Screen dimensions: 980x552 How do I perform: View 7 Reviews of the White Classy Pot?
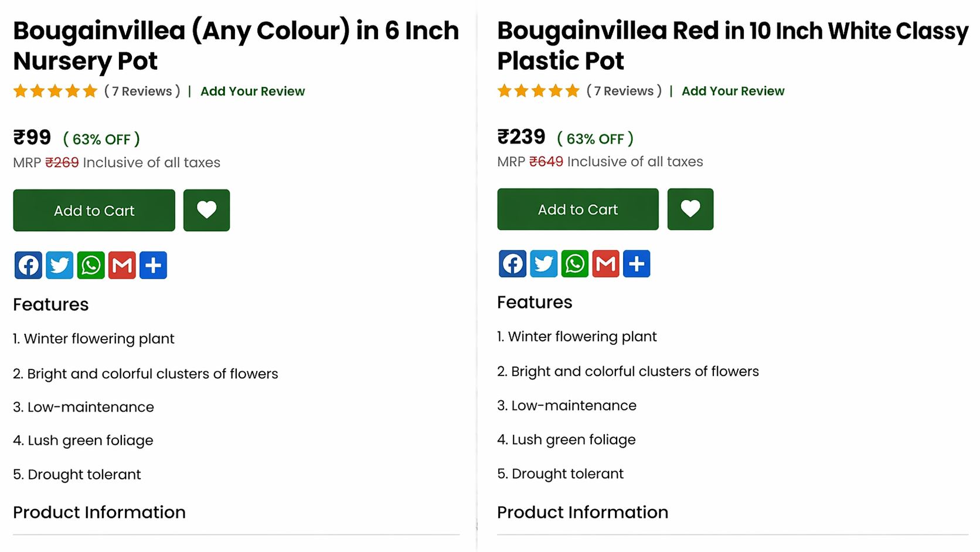[624, 91]
